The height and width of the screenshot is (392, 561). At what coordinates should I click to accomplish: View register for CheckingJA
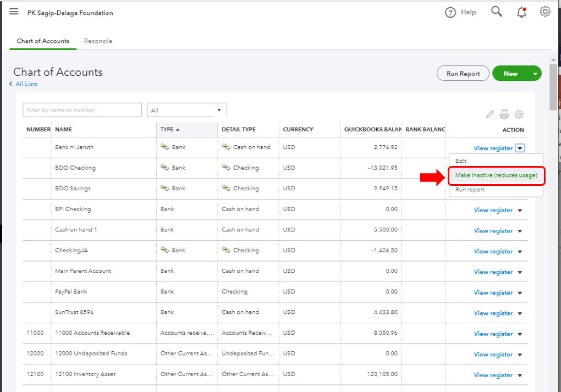pos(493,251)
